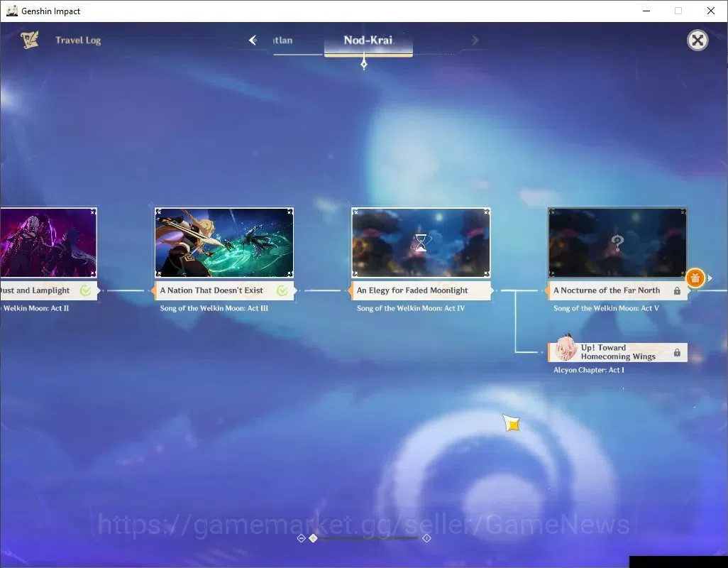Select the An Elegy for Faded Moonlight label

[421, 290]
